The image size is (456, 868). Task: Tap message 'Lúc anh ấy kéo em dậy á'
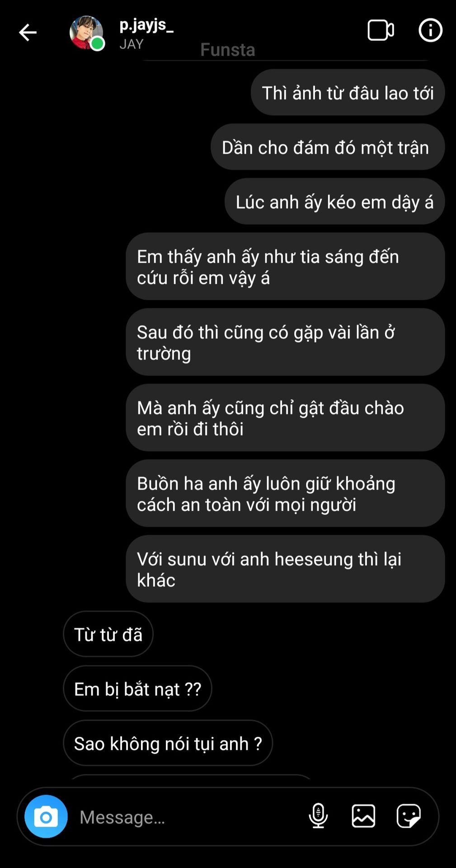pyautogui.click(x=334, y=202)
